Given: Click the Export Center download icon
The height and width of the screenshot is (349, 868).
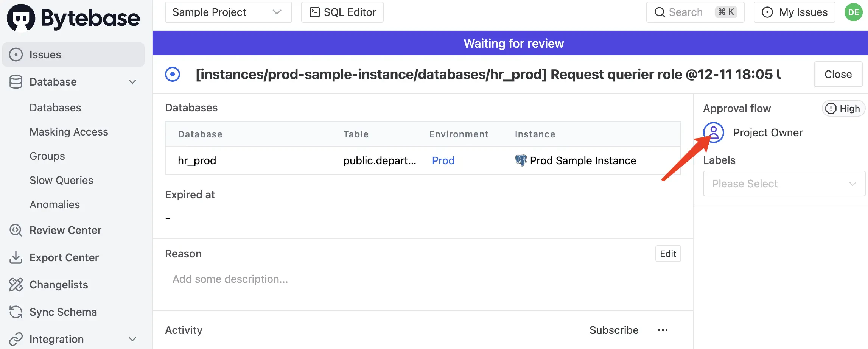Looking at the screenshot, I should (x=16, y=257).
